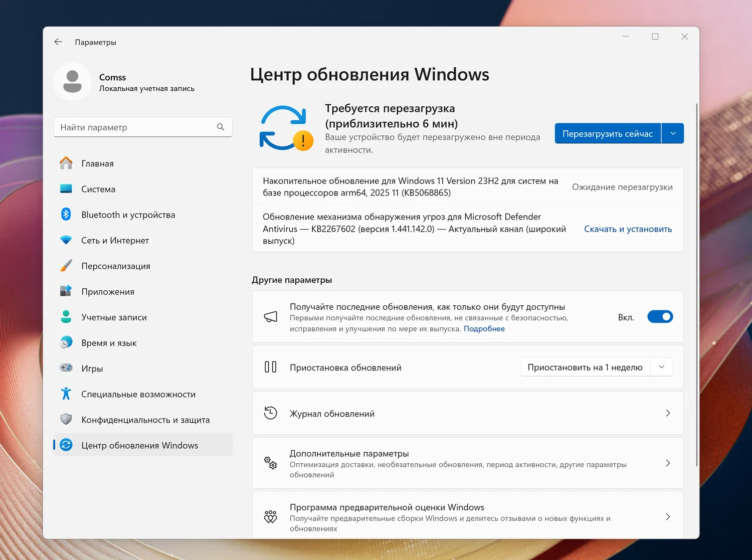752x560 pixels.
Task: Click the Сеть и Интернет wifi icon
Action: click(66, 240)
